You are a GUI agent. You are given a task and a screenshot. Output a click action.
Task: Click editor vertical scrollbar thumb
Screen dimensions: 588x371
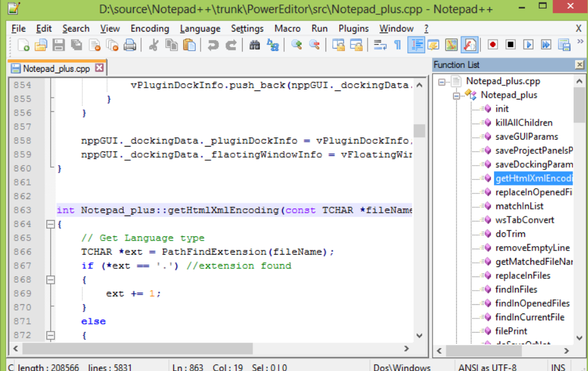click(419, 131)
